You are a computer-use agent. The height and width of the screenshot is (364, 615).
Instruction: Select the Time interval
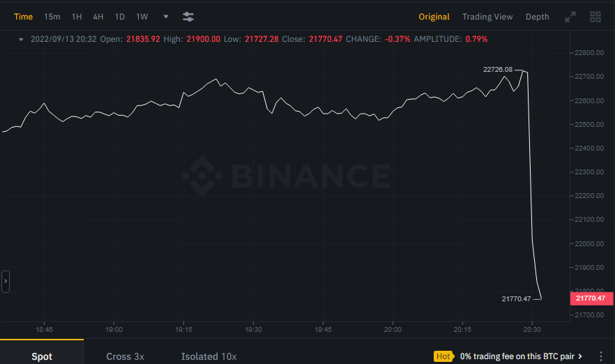(x=23, y=17)
